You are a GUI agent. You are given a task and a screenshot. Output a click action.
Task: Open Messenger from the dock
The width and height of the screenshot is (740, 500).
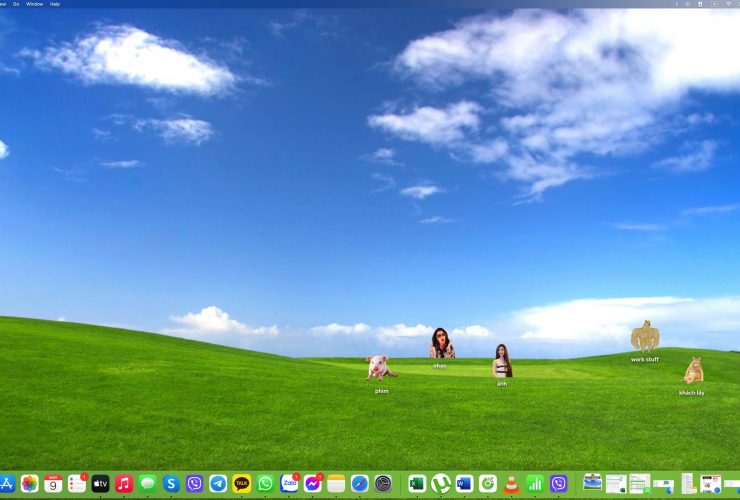[312, 484]
